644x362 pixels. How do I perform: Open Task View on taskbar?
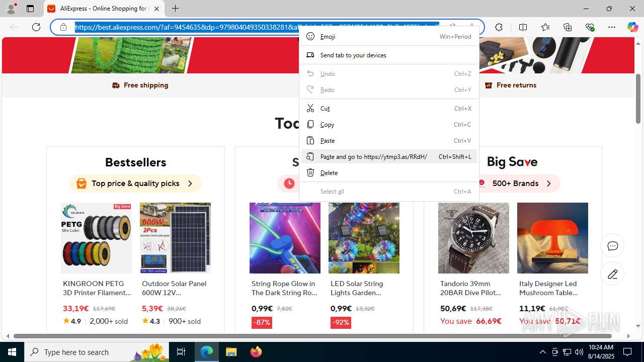pyautogui.click(x=181, y=352)
